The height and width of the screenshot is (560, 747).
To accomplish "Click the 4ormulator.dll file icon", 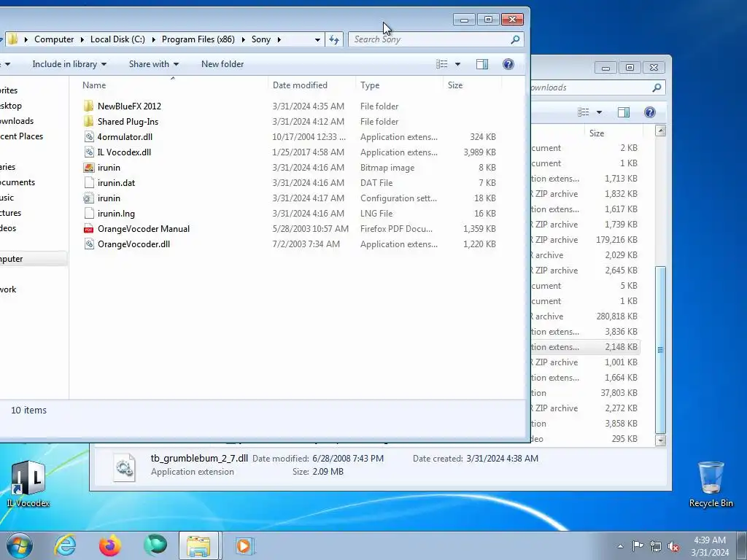I will pyautogui.click(x=88, y=137).
